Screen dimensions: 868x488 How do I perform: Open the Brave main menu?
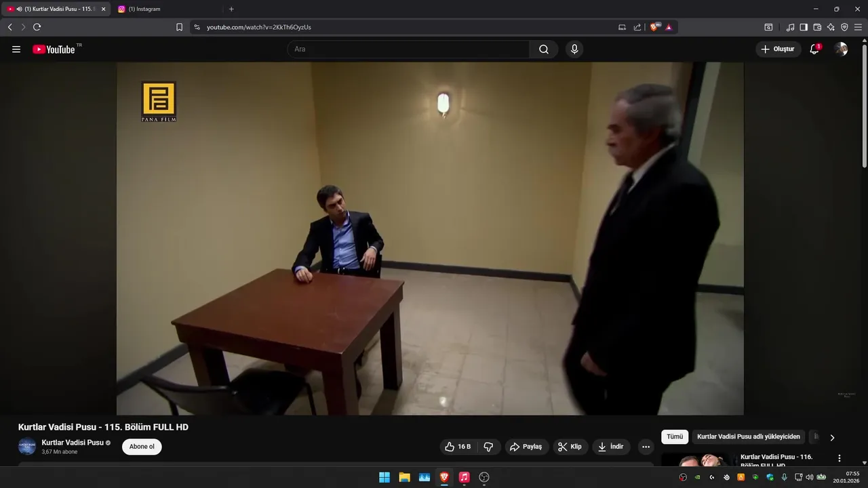click(858, 27)
